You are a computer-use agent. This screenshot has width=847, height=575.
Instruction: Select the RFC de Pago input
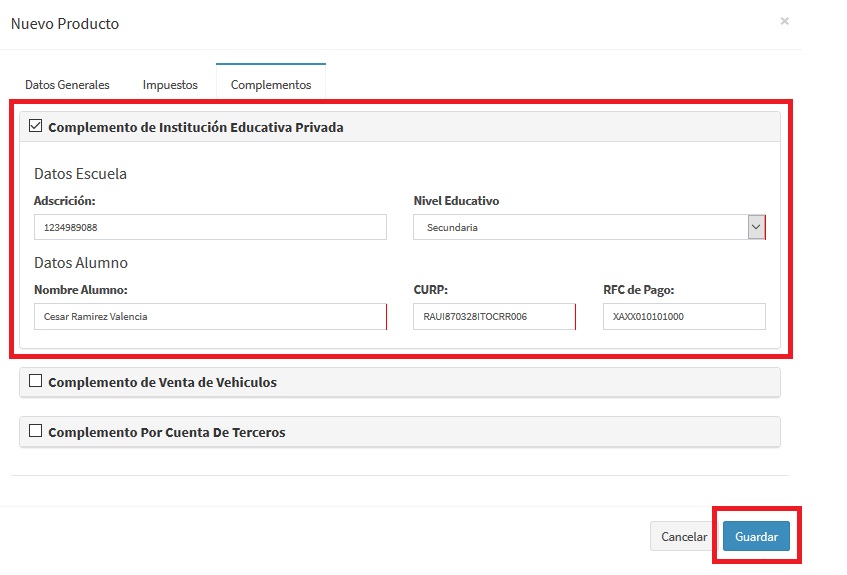684,317
